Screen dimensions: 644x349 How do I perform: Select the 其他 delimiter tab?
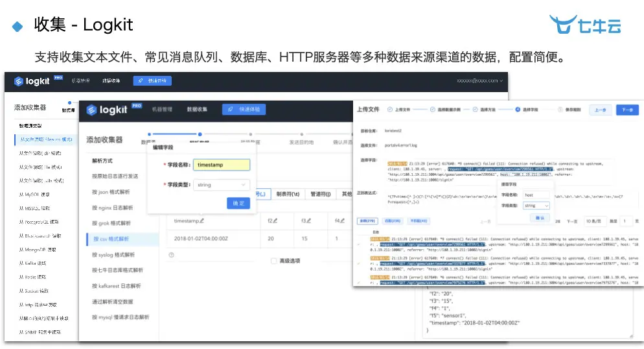346,194
